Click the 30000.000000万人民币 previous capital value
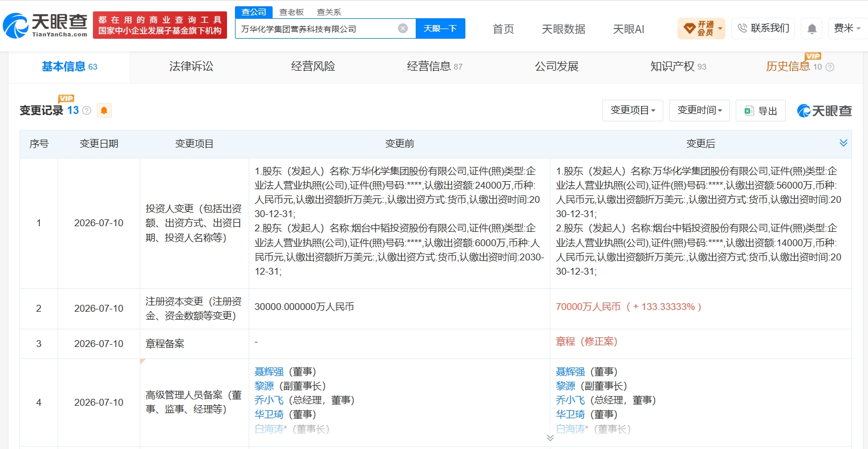The width and height of the screenshot is (868, 449). (x=304, y=307)
